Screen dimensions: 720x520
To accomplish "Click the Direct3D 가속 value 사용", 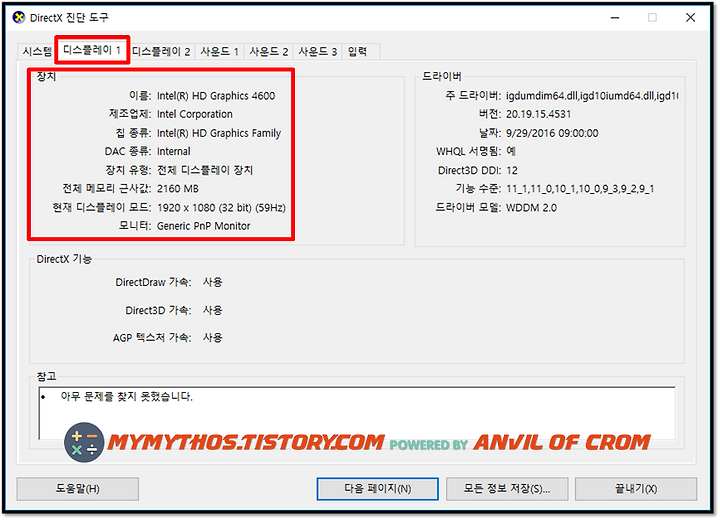I will point(213,310).
